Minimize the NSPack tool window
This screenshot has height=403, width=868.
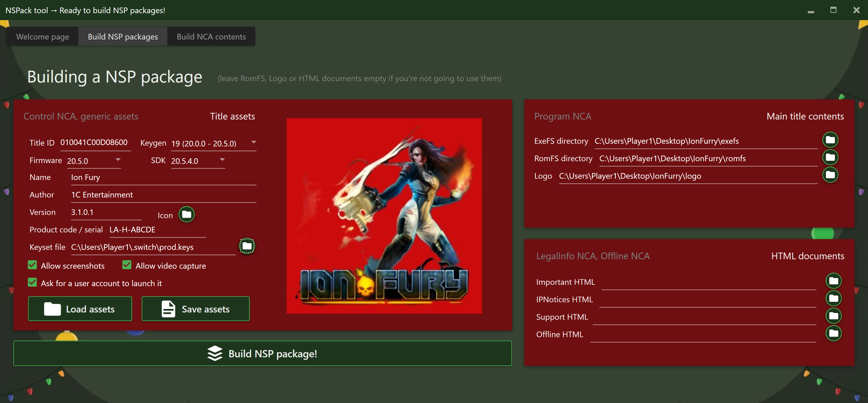pos(811,10)
